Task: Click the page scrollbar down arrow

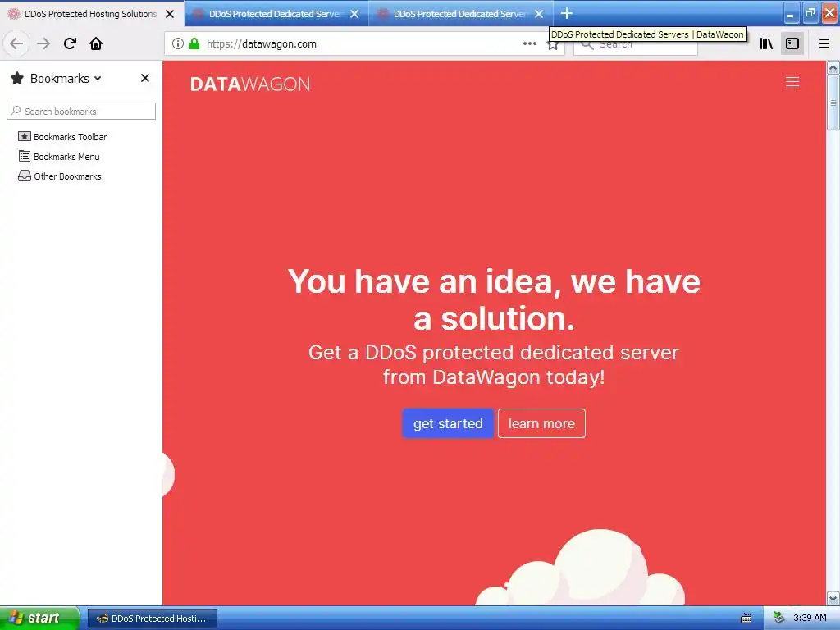Action: coord(833,598)
